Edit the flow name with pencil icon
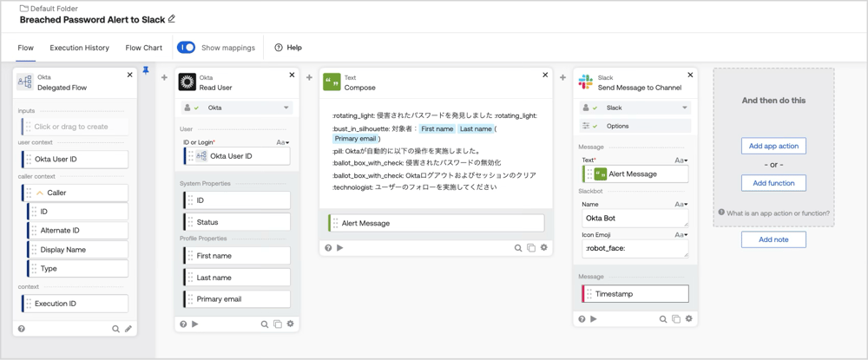This screenshot has height=360, width=868. 171,19
